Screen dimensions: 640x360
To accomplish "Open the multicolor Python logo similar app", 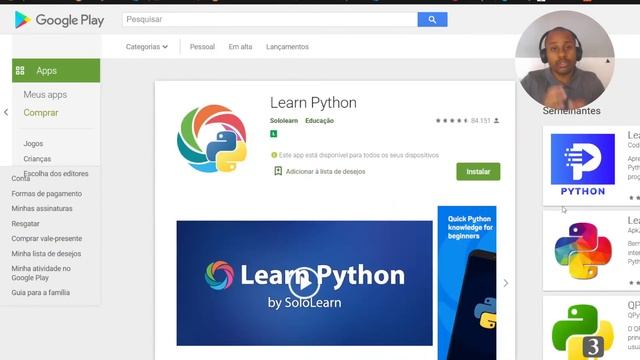I will (x=583, y=251).
